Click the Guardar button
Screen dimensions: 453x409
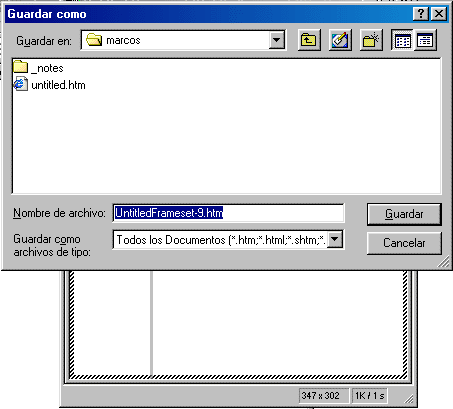point(404,214)
